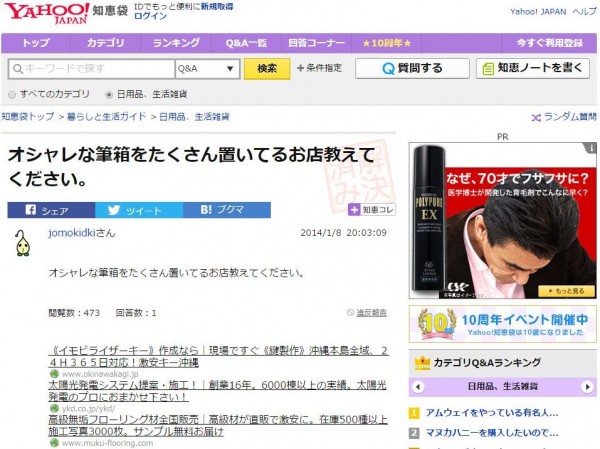Viewport: 600px width, 449px height.
Task: Click the Yahoo! JAPAN logo
Action: [44, 14]
